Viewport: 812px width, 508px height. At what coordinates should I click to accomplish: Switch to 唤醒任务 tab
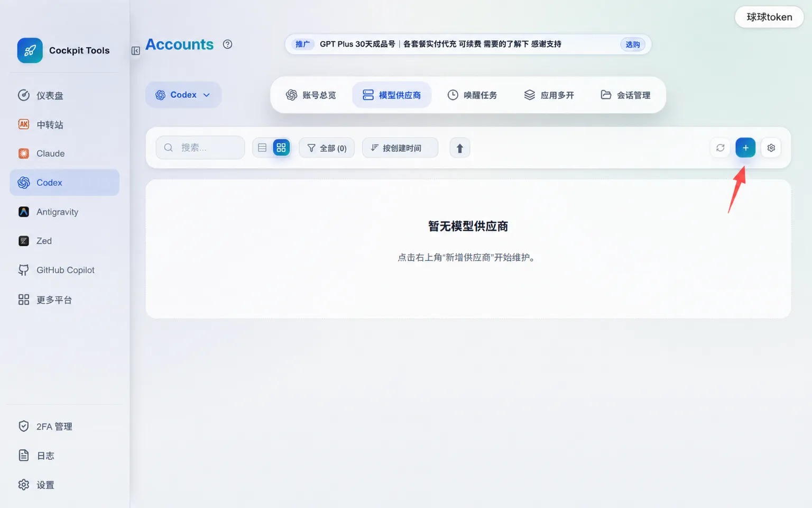[x=472, y=95]
